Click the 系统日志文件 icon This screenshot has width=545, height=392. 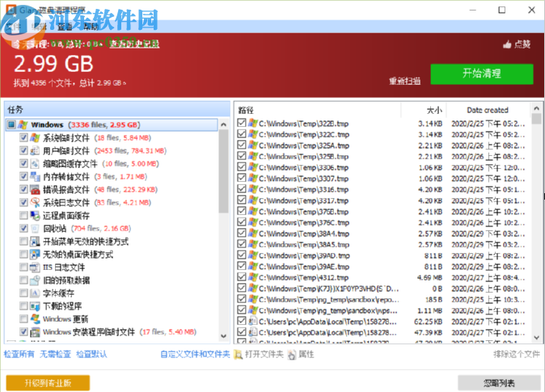pos(35,202)
